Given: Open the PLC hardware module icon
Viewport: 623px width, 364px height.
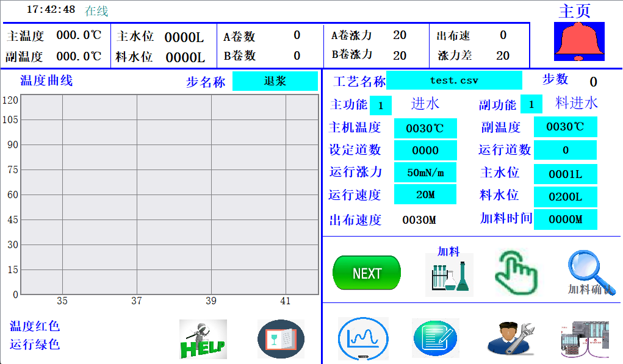Looking at the screenshot, I should (x=585, y=339).
